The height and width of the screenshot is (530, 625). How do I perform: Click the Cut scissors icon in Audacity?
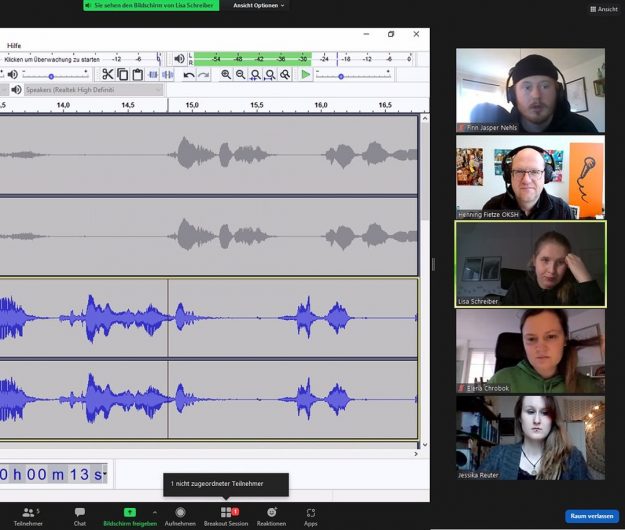coord(108,75)
